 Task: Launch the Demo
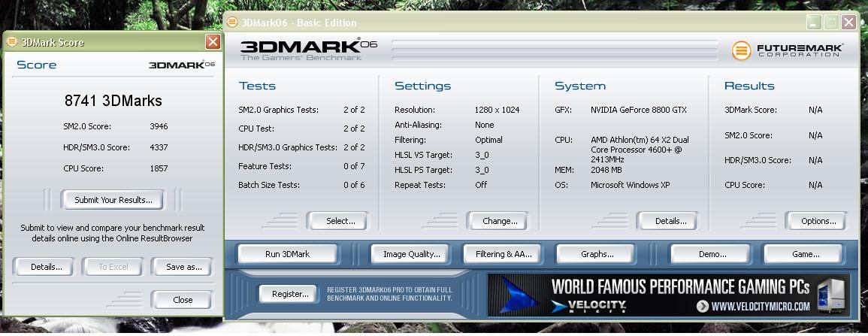[712, 254]
